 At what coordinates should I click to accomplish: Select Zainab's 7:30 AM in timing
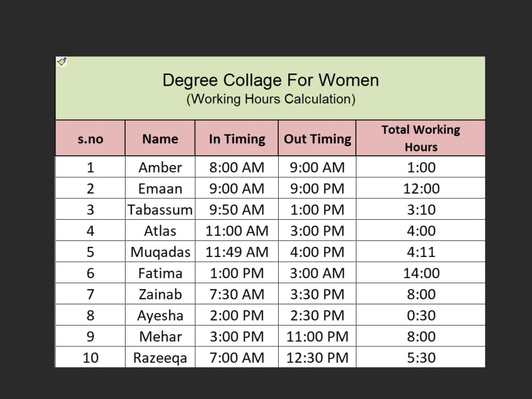[237, 294]
